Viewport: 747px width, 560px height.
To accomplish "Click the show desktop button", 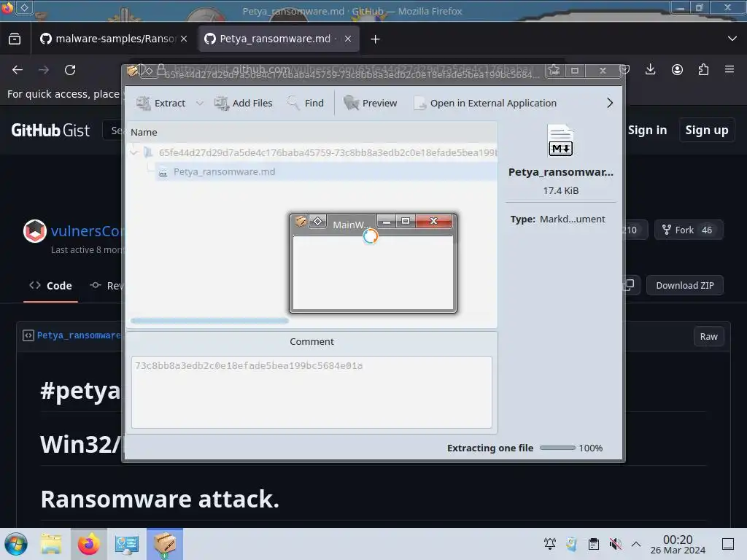I will point(728,544).
